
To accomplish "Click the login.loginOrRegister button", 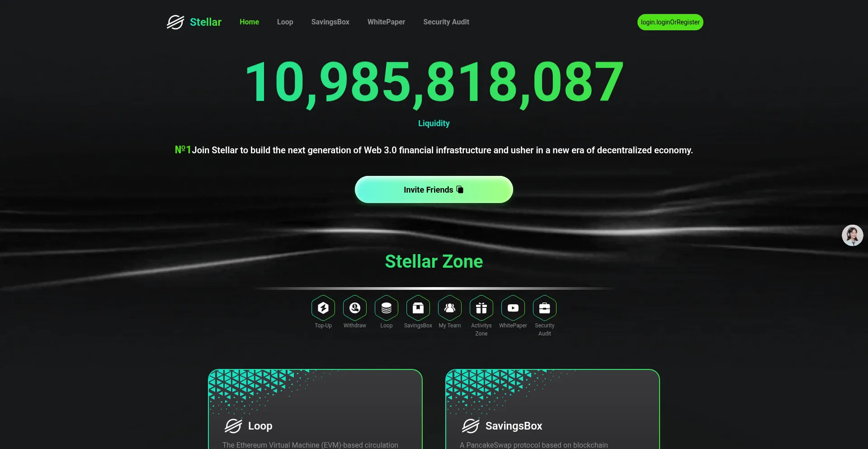I will [x=670, y=22].
